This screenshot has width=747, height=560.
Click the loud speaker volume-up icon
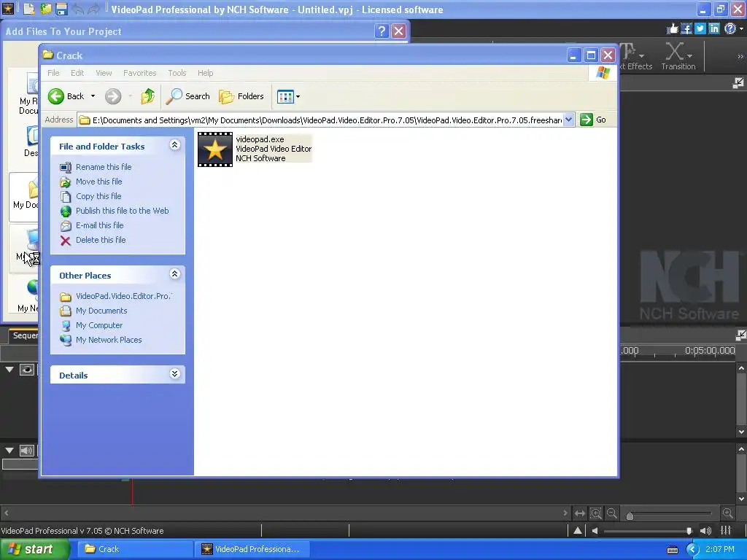(x=705, y=531)
